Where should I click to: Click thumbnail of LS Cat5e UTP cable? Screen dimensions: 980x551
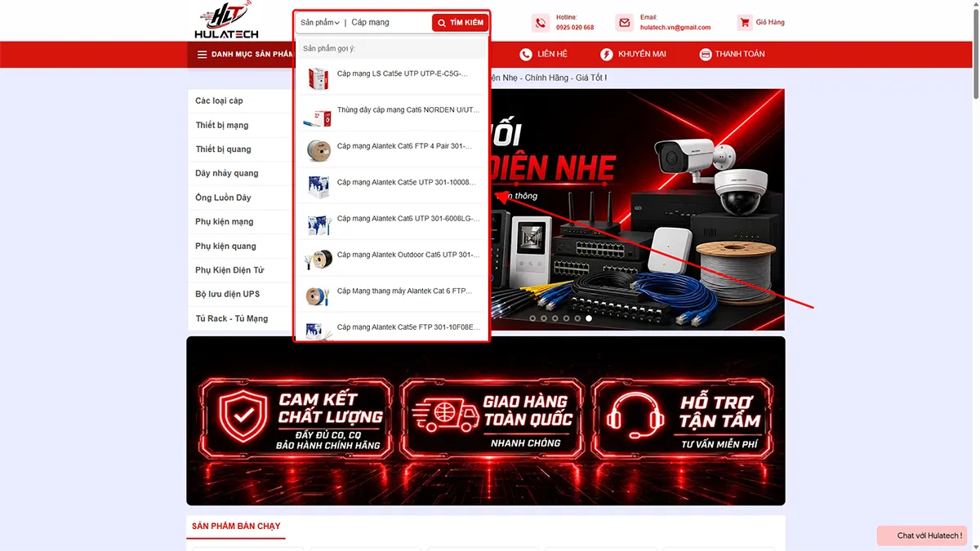click(x=318, y=78)
